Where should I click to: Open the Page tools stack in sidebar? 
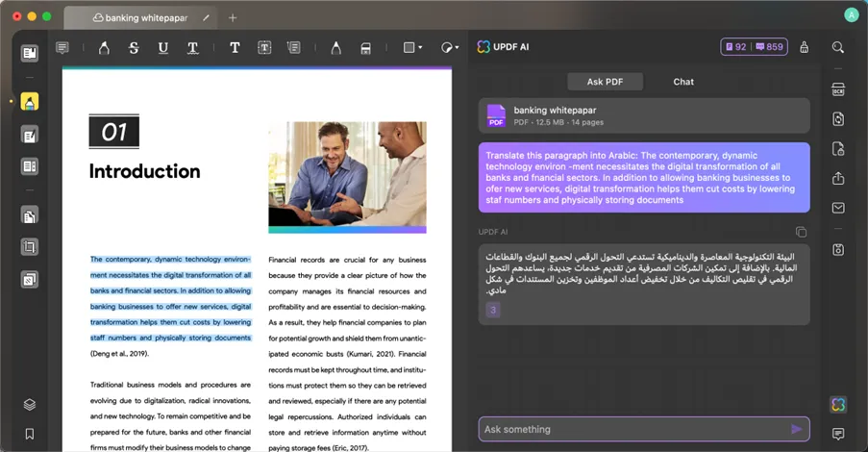tap(30, 279)
